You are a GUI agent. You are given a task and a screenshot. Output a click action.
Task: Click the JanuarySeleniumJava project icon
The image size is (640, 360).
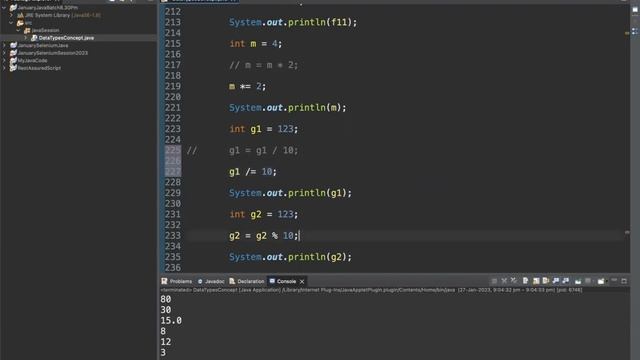click(13, 45)
